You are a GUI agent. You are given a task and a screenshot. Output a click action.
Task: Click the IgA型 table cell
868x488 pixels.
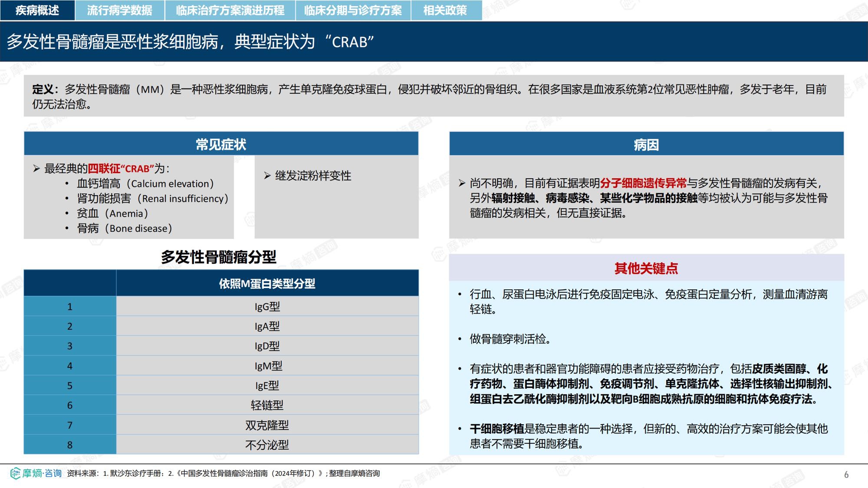coord(267,326)
